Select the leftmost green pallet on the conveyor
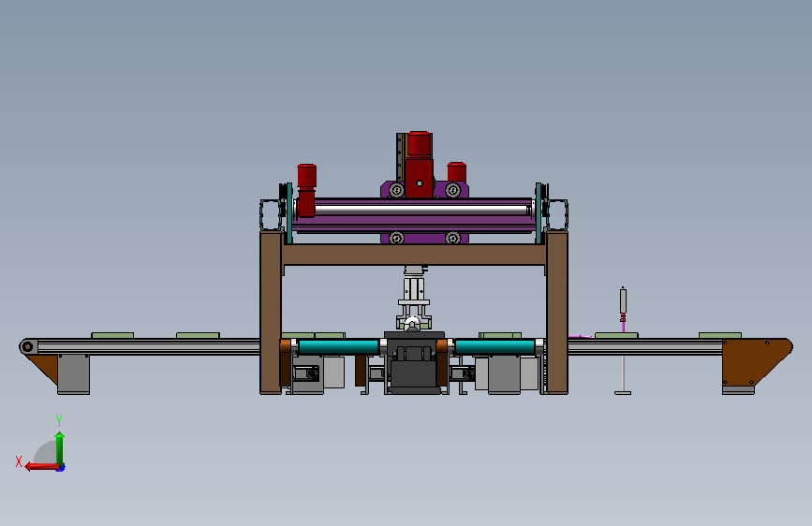This screenshot has width=812, height=526. click(112, 335)
